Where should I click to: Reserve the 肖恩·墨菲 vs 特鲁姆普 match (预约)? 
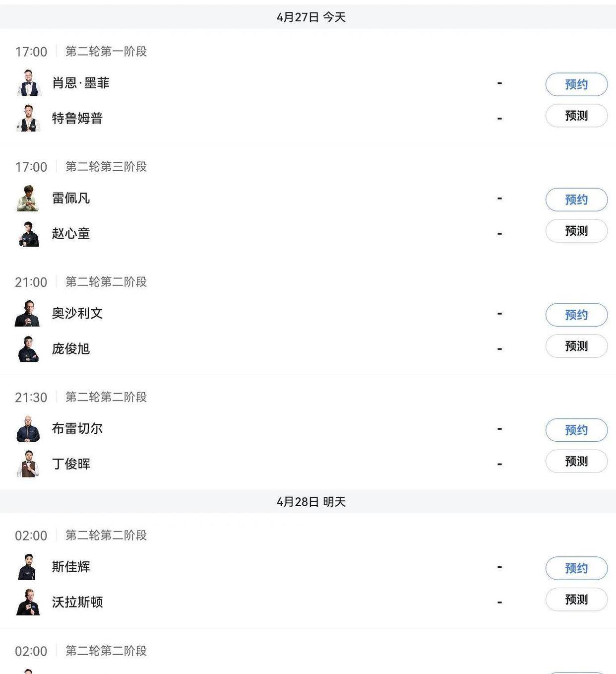576,84
